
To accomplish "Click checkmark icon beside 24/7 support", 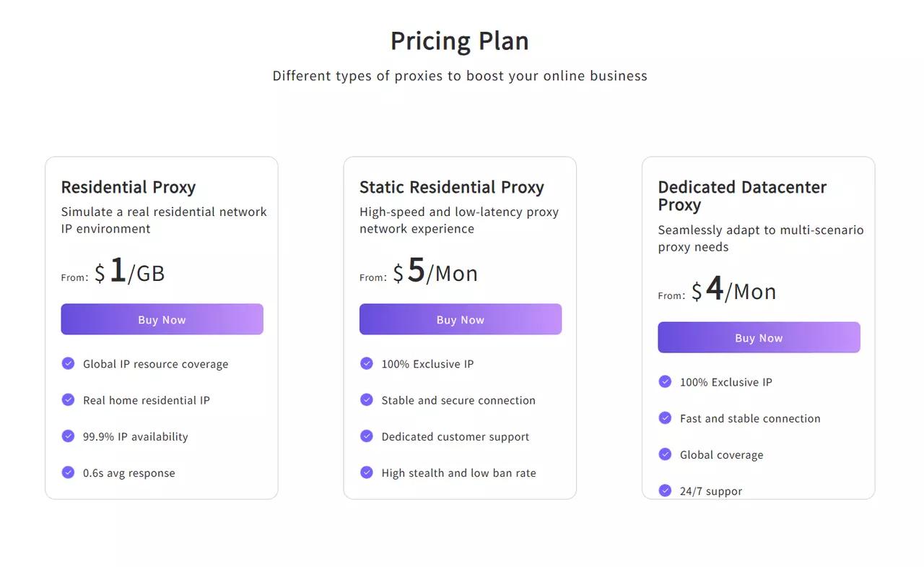I will point(665,490).
